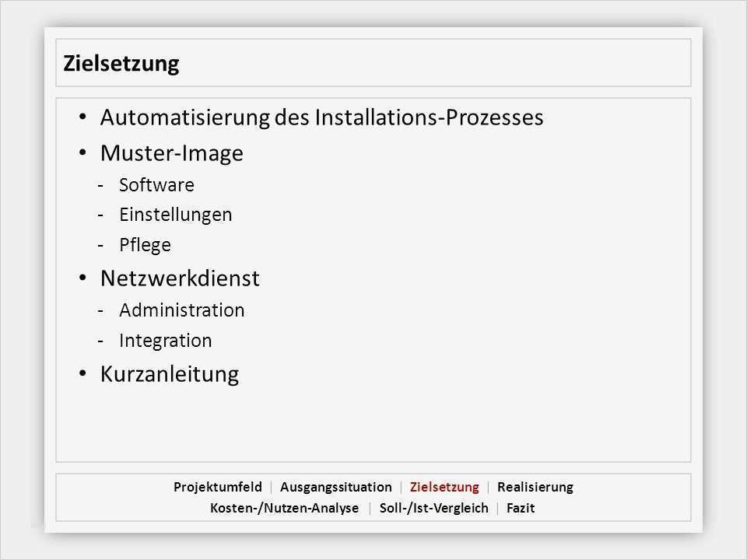The width and height of the screenshot is (747, 560).
Task: Jump to Kosten-/Nutzen-Analyse section
Action: coord(285,509)
